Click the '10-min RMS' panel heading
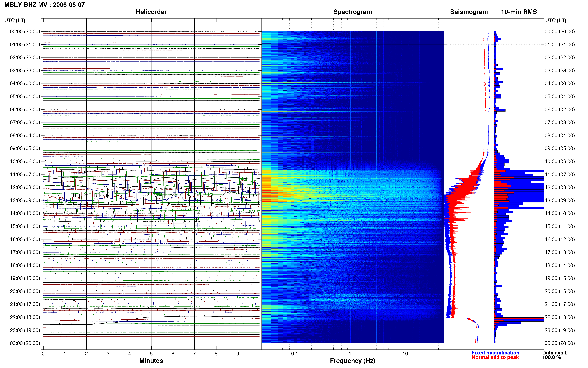The width and height of the screenshot is (588, 368). coord(519,12)
